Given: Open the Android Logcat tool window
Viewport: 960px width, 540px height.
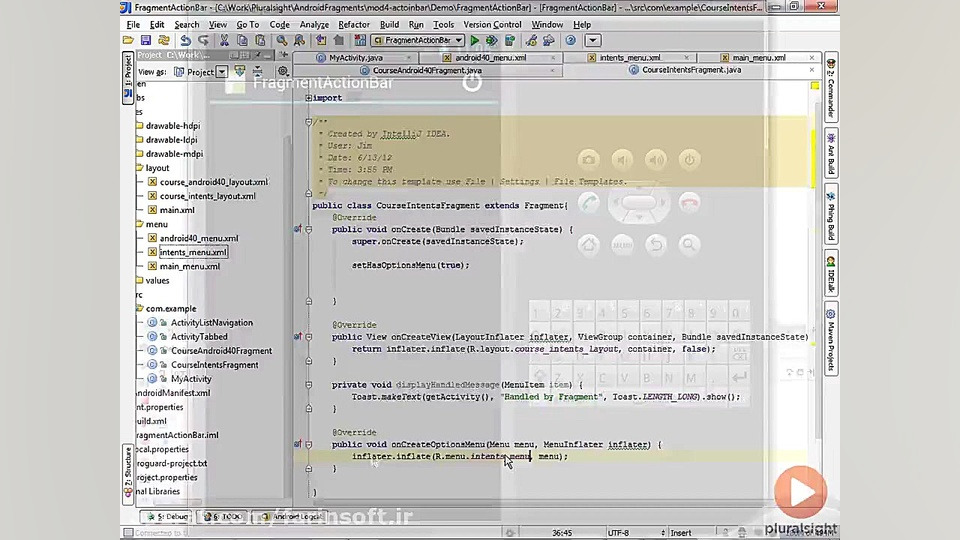Looking at the screenshot, I should click(291, 517).
